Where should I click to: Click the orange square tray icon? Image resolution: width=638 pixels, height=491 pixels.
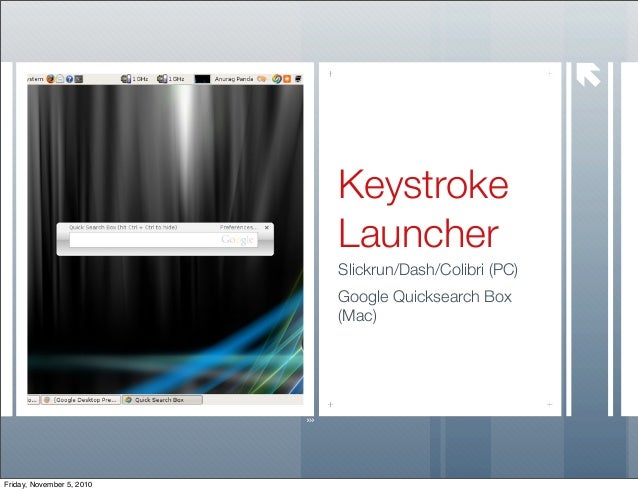coord(287,79)
